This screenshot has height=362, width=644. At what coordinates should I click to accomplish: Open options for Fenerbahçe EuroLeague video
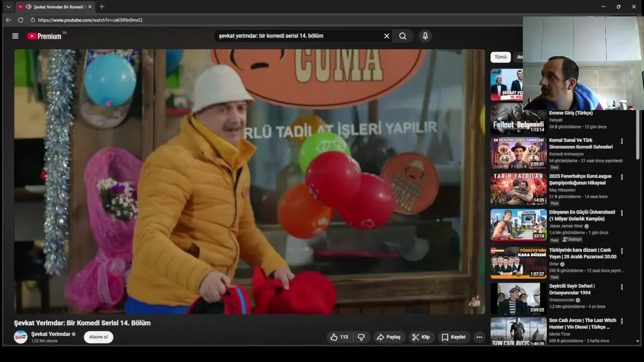click(622, 177)
